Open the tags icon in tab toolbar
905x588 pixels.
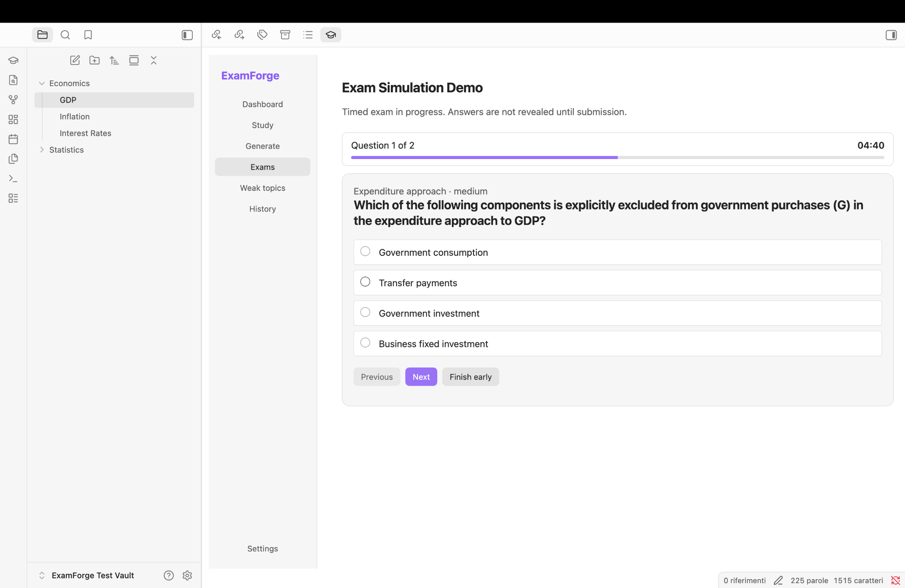tap(262, 34)
